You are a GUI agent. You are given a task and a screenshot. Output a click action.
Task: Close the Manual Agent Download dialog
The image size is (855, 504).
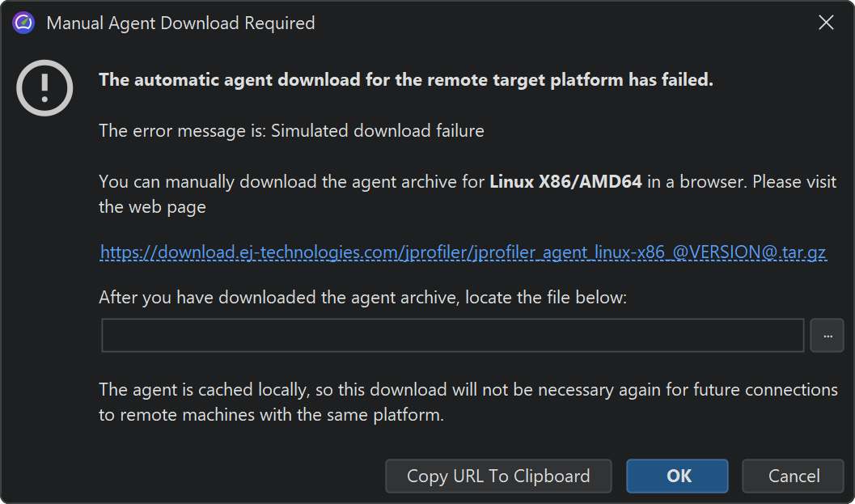[826, 23]
